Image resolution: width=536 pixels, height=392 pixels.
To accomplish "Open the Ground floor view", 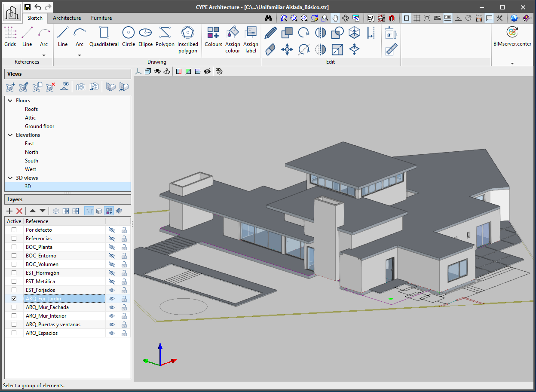I will tap(39, 126).
